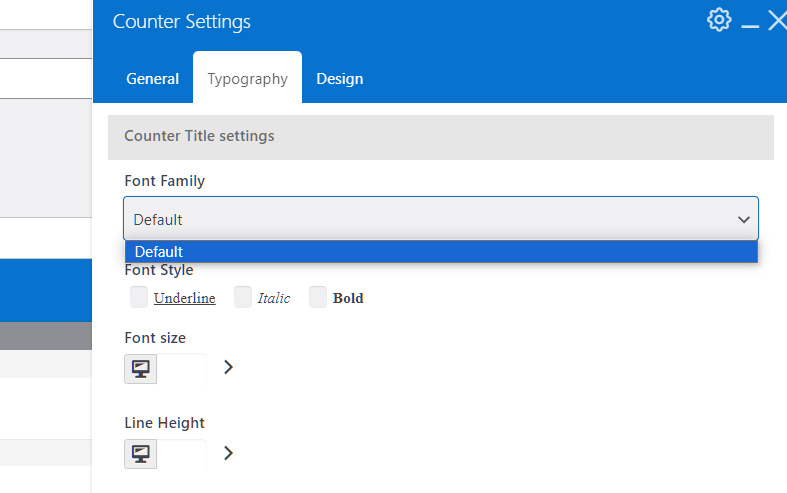Select the Typography tab
This screenshot has width=787, height=493.
point(247,79)
